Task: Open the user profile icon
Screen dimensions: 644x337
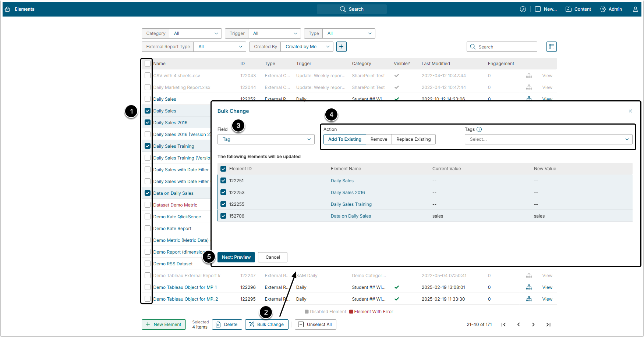Action: [x=635, y=9]
